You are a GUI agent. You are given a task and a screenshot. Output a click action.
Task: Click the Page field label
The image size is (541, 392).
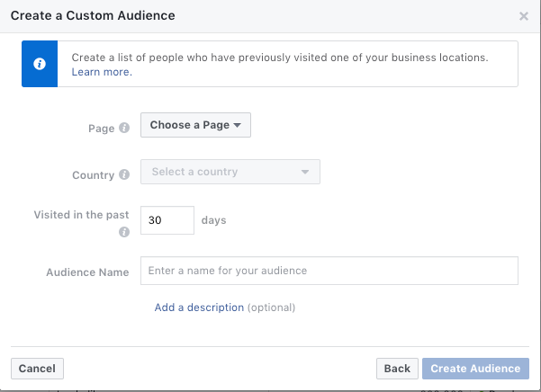pyautogui.click(x=102, y=129)
